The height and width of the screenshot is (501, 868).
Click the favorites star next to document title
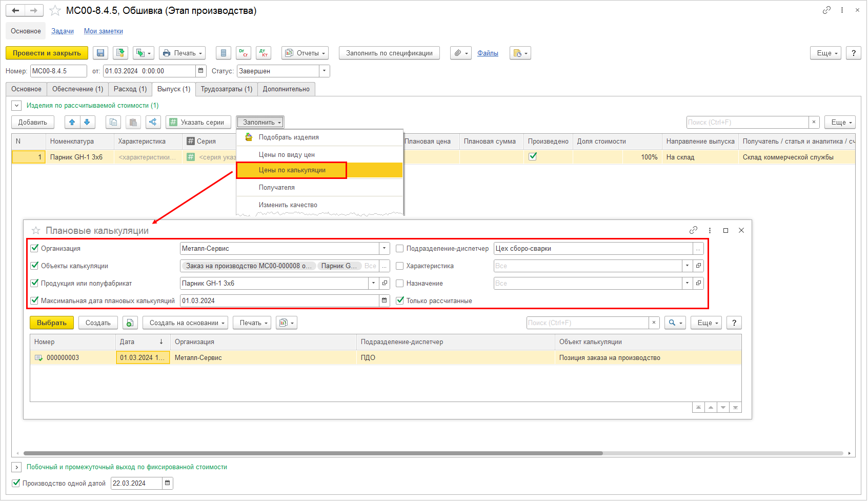tap(55, 11)
